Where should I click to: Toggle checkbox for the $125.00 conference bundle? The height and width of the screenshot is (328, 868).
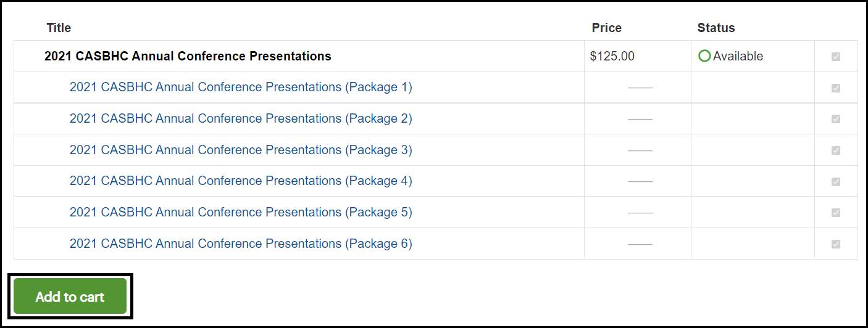(836, 57)
